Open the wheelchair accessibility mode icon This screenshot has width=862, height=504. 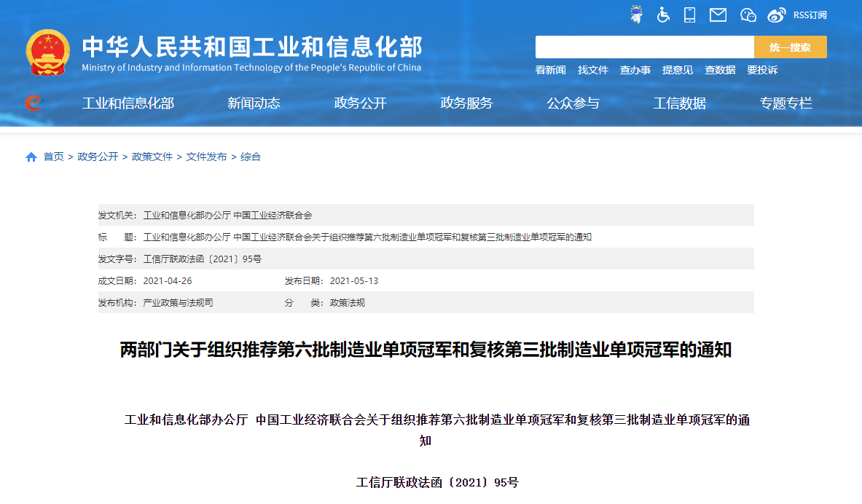tap(663, 15)
